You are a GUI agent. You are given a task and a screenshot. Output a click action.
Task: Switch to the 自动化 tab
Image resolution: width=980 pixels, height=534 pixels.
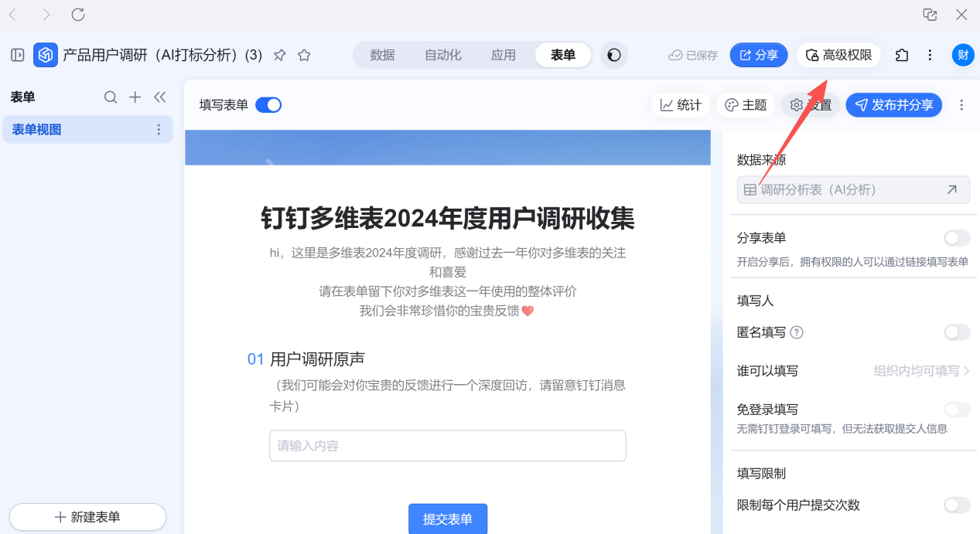(x=442, y=55)
